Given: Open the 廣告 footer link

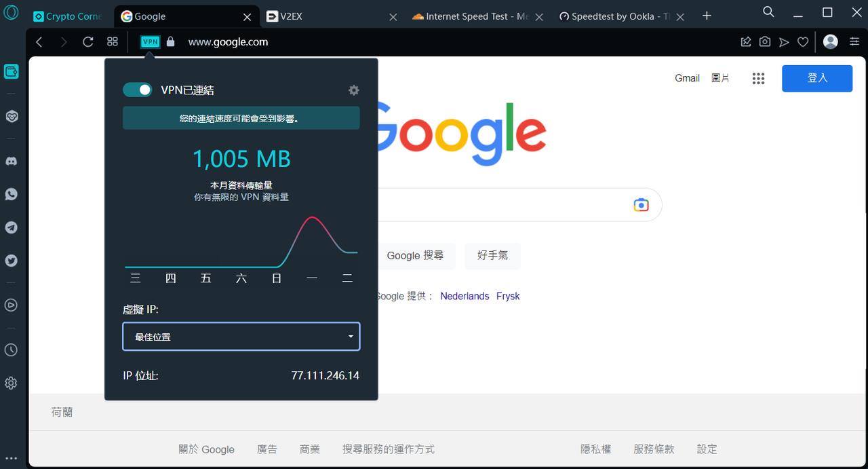Looking at the screenshot, I should pyautogui.click(x=267, y=449).
